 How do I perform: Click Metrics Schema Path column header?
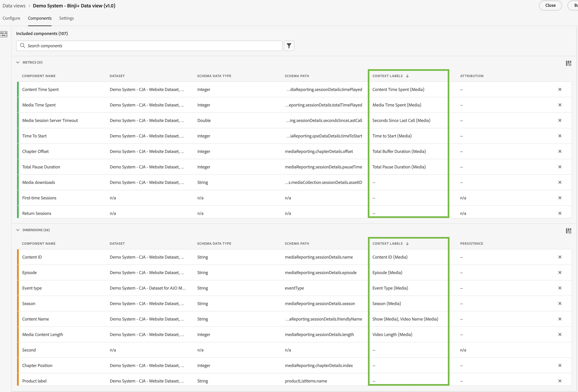point(297,76)
